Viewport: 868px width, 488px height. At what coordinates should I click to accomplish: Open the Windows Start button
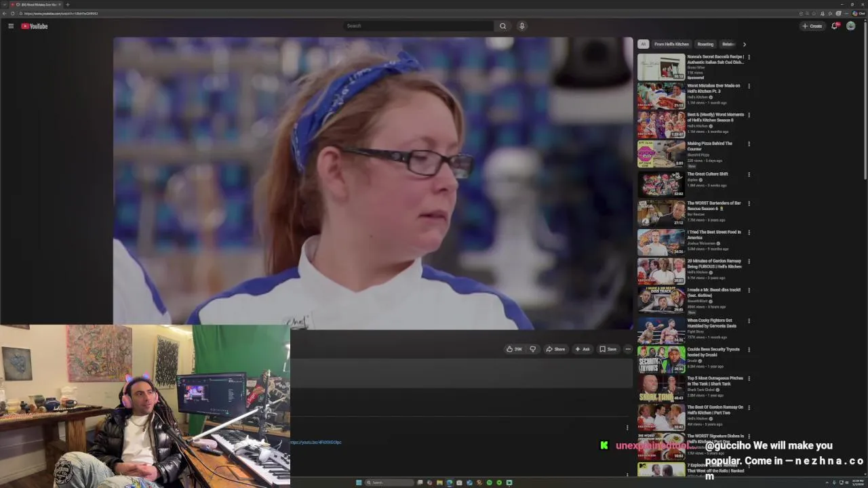click(359, 483)
